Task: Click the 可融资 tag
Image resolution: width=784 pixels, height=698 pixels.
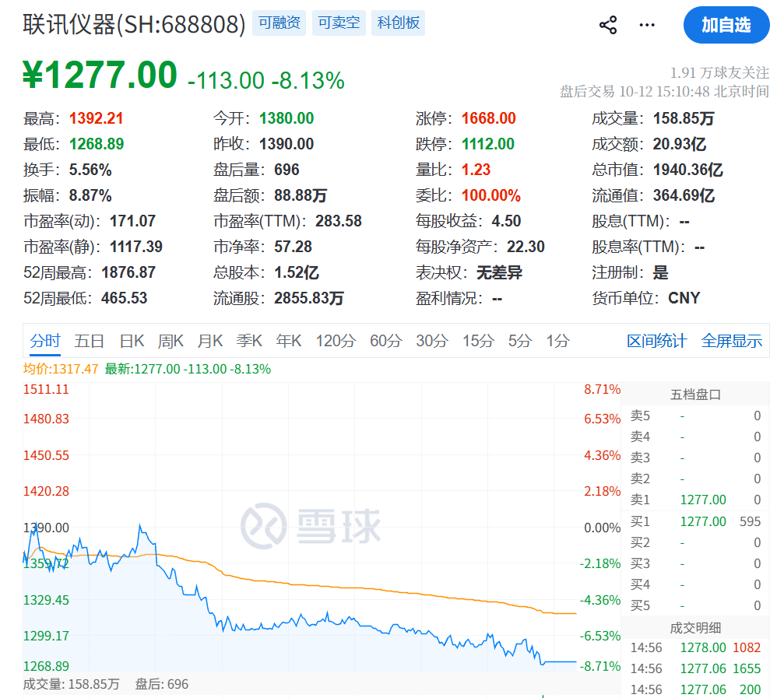Action: point(279,23)
